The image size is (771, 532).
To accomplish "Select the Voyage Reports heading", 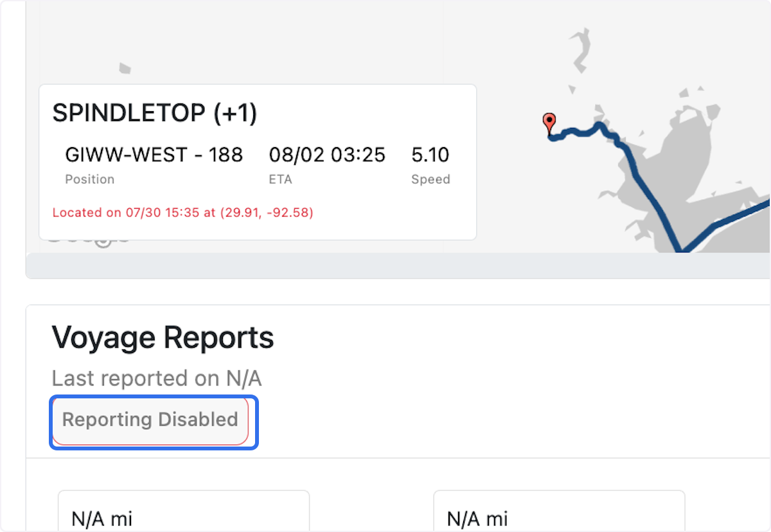I will (163, 337).
